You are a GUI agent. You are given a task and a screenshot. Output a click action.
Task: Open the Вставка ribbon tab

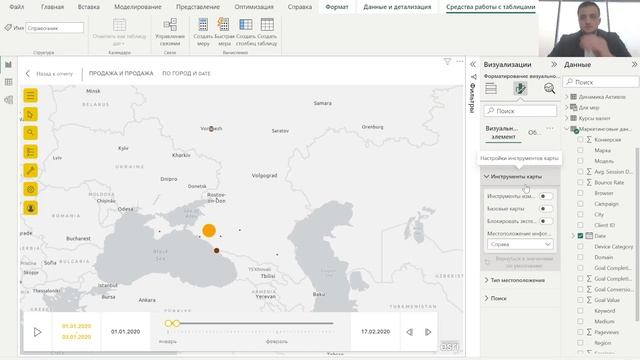[89, 7]
